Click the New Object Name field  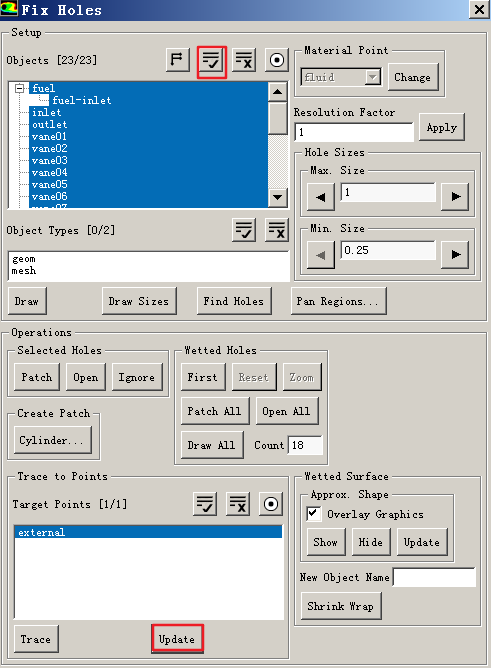pos(434,577)
